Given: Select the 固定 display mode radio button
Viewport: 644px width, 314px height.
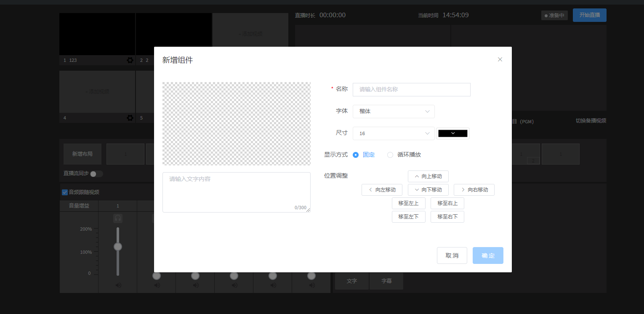Looking at the screenshot, I should [356, 154].
